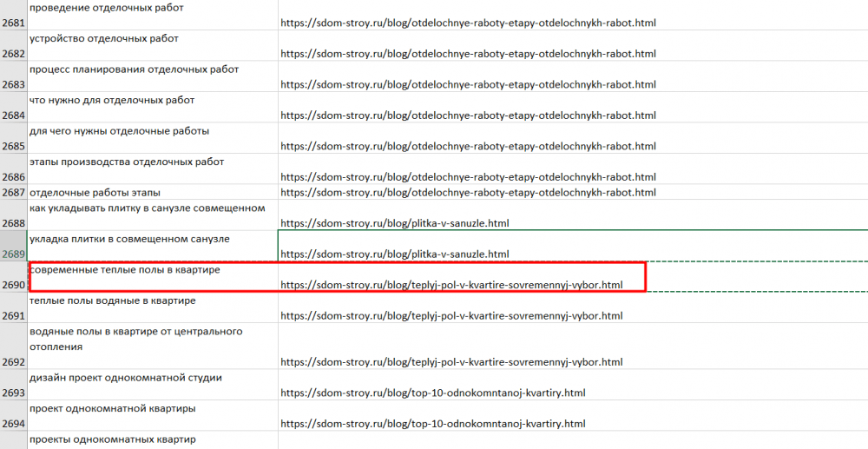The width and height of the screenshot is (868, 449).
Task: Select cell 'отделочные работы этапы'
Action: [x=152, y=192]
